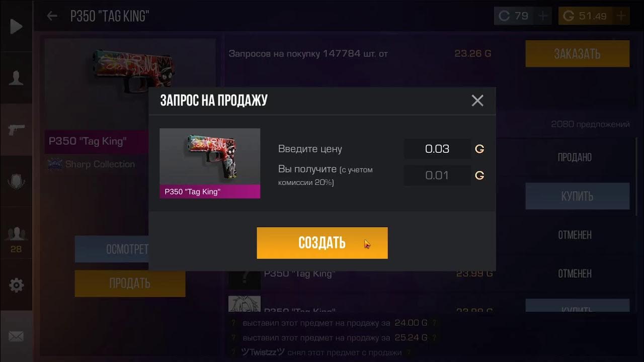The height and width of the screenshot is (362, 644).
Task: Add gold with plus next to 51.49
Action: pos(621,16)
